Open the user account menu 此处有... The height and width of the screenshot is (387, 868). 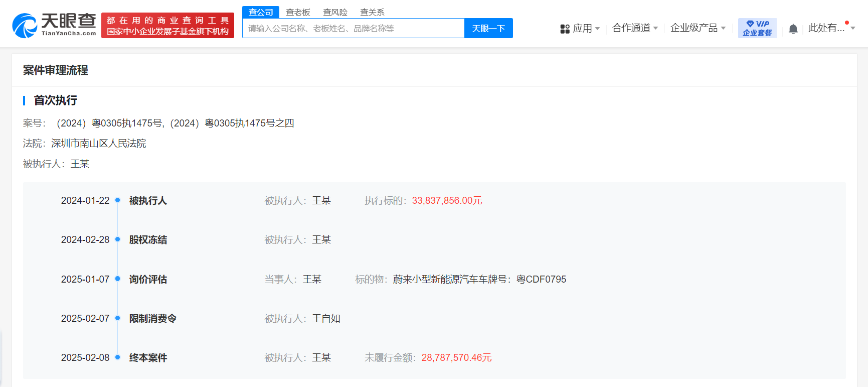click(x=831, y=28)
